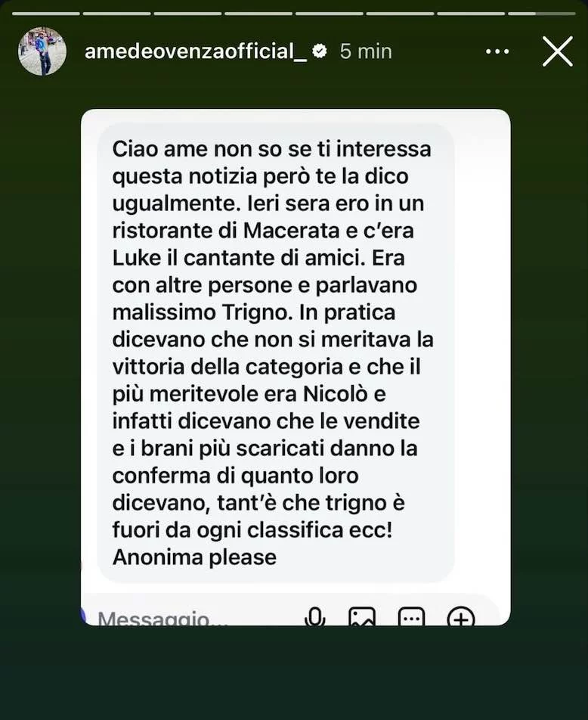The height and width of the screenshot is (720, 588).
Task: Select the third story progress segment
Action: tap(187, 14)
